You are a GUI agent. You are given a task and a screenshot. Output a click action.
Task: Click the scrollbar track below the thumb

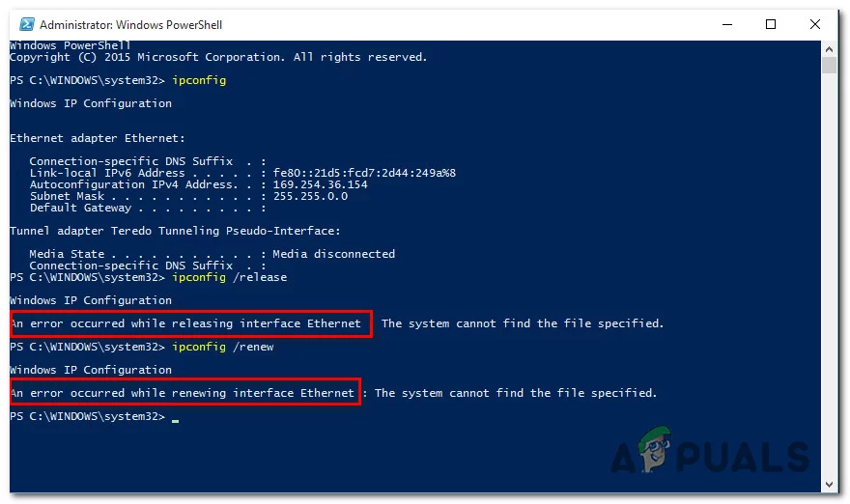click(x=829, y=290)
